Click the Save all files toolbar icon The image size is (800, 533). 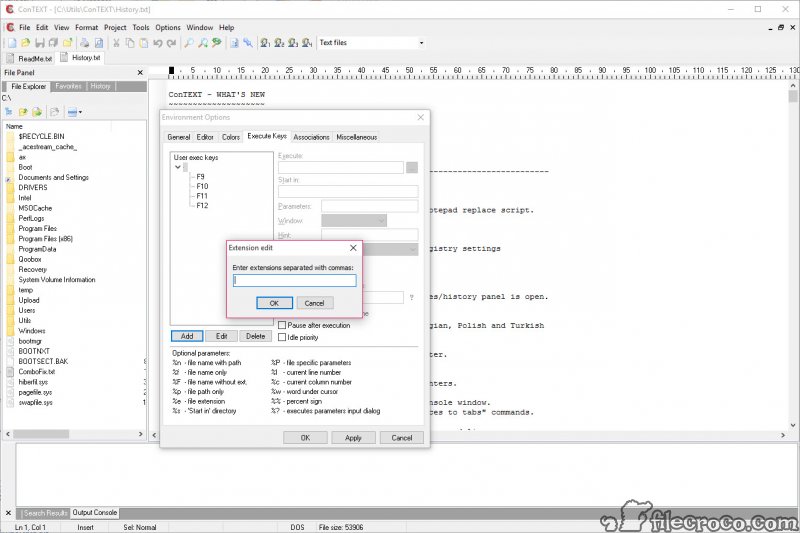[53, 43]
